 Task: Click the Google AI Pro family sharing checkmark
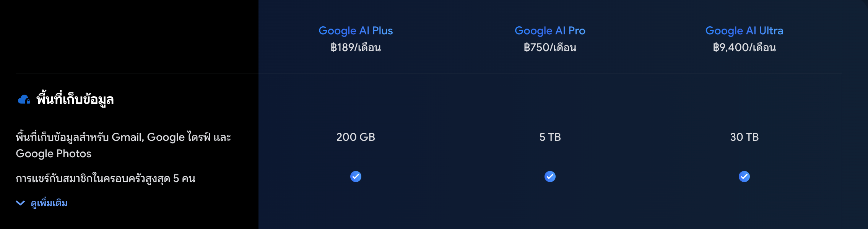coord(550,176)
